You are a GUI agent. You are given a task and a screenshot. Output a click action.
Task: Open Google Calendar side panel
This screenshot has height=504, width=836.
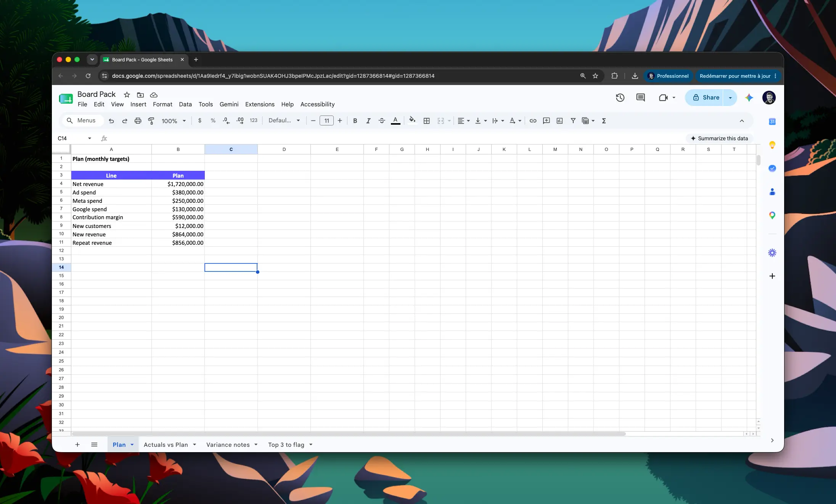pos(772,122)
